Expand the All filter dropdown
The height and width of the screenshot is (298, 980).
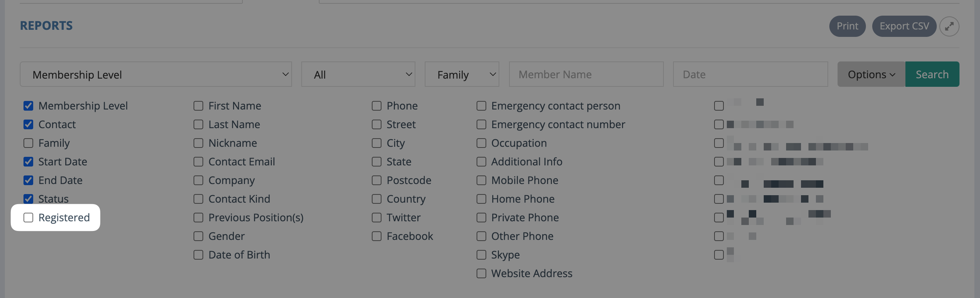[358, 74]
